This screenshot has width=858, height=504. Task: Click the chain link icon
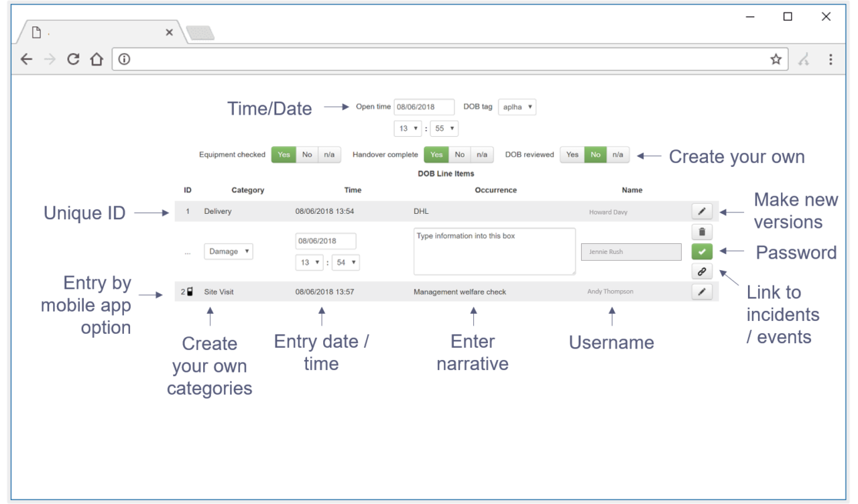(702, 271)
